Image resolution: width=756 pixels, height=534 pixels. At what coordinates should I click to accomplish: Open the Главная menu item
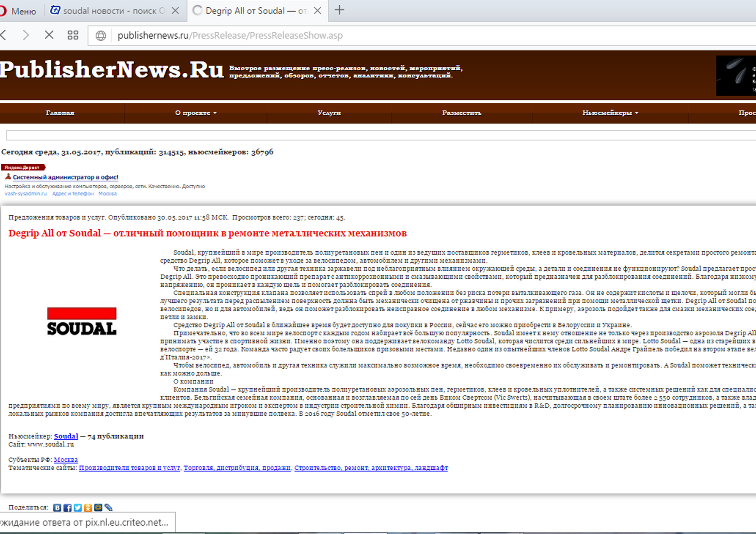point(60,113)
